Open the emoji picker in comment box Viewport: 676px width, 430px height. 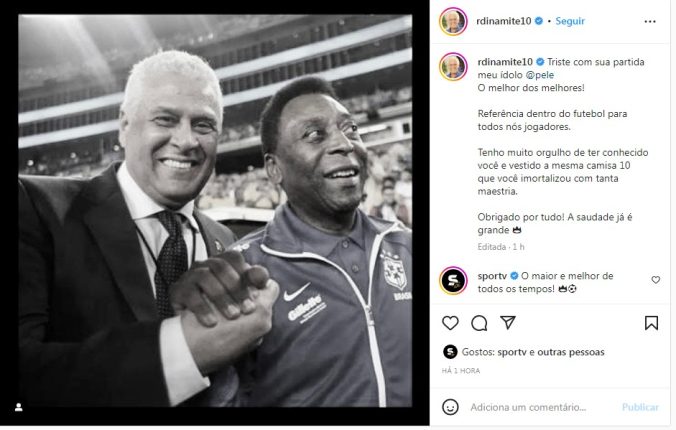coord(451,407)
